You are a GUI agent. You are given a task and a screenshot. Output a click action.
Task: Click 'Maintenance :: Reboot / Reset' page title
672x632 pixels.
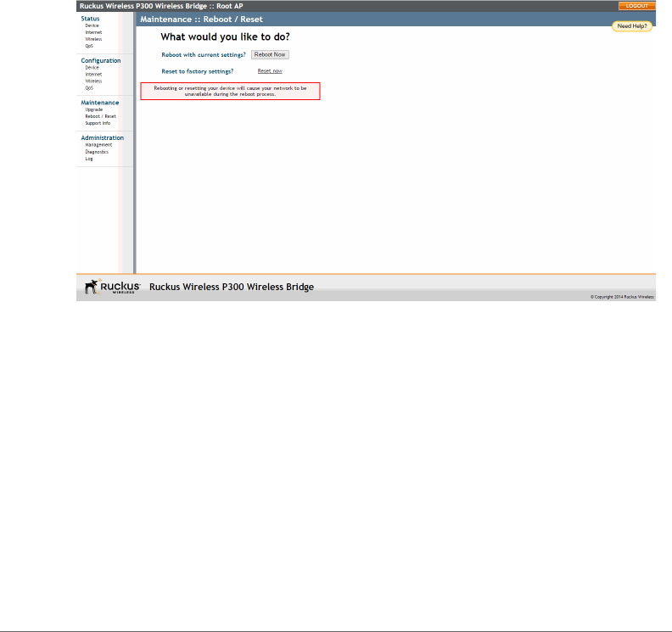(201, 20)
